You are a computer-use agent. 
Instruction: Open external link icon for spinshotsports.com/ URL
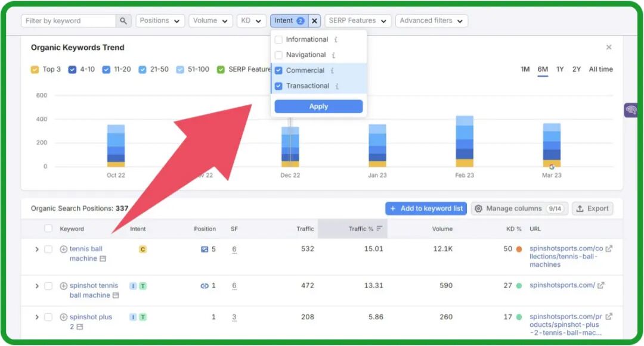click(x=601, y=285)
